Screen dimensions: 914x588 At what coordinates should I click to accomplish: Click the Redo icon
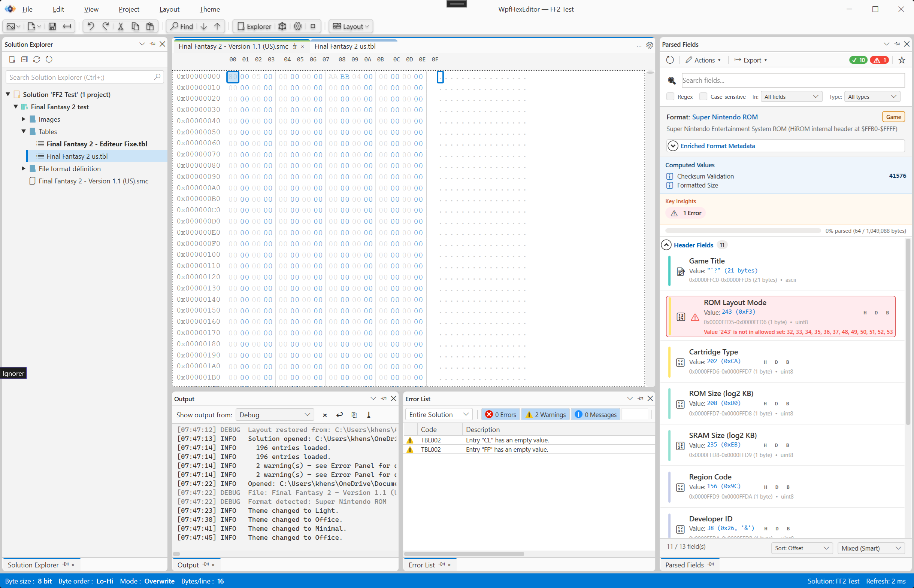106,26
